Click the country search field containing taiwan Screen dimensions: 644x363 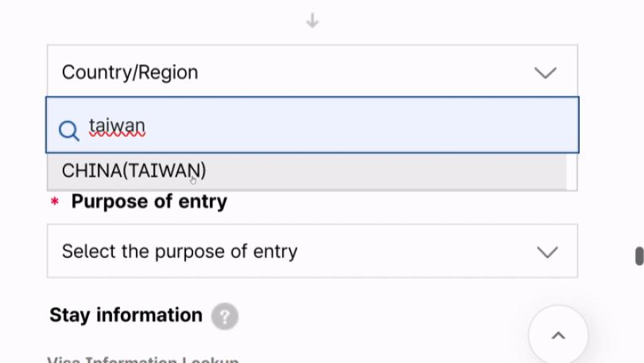coord(318,126)
